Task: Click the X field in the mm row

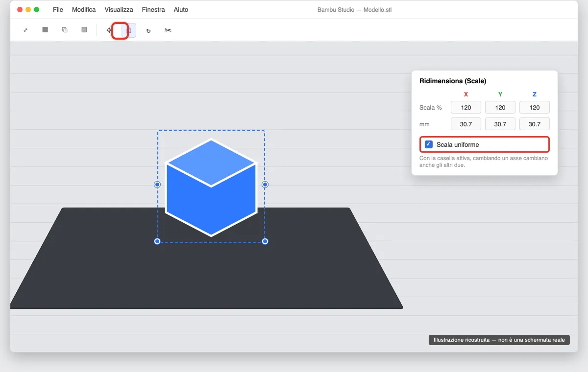Action: (x=466, y=124)
